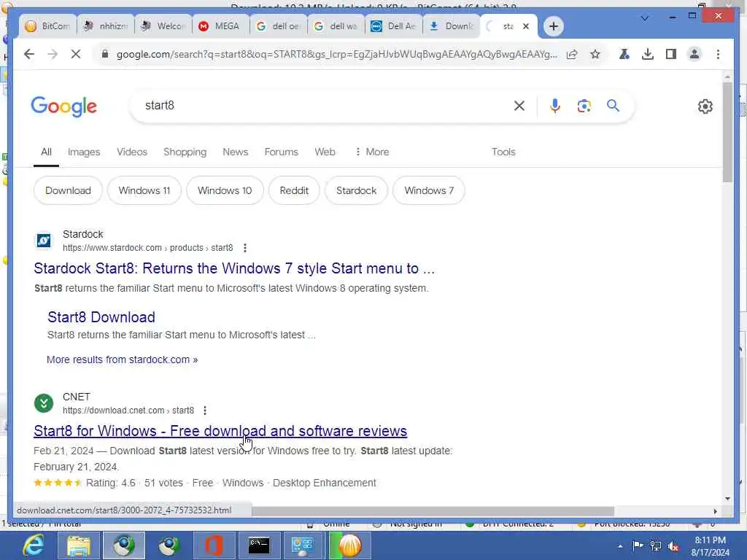
Task: Open Chrome Labs flask icon
Action: coord(624,54)
